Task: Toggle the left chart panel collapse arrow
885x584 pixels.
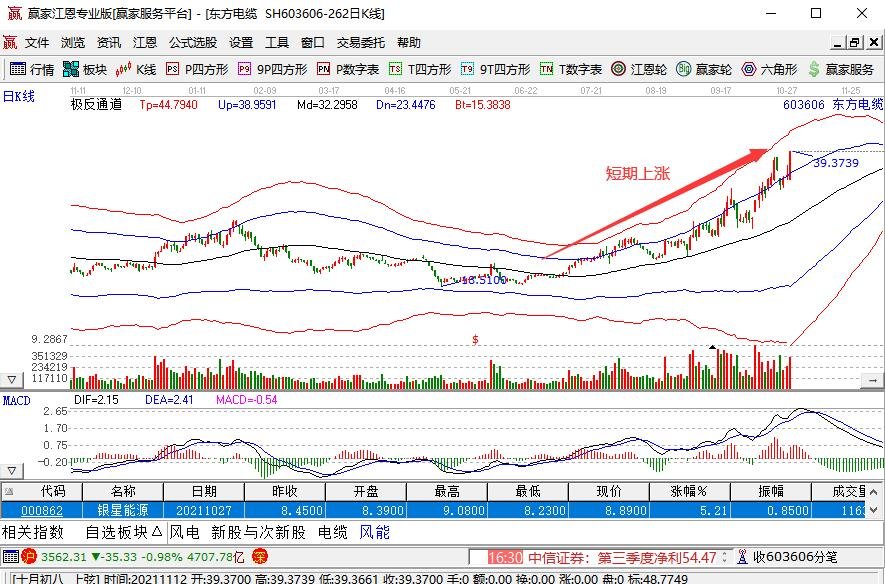Action: click(x=9, y=378)
